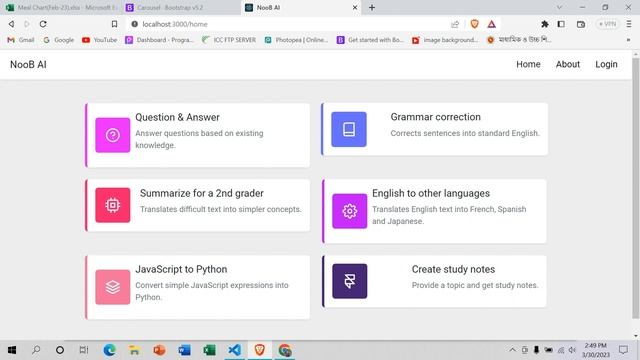Close the NooB AI tab
The width and height of the screenshot is (640, 360).
coord(355,7)
